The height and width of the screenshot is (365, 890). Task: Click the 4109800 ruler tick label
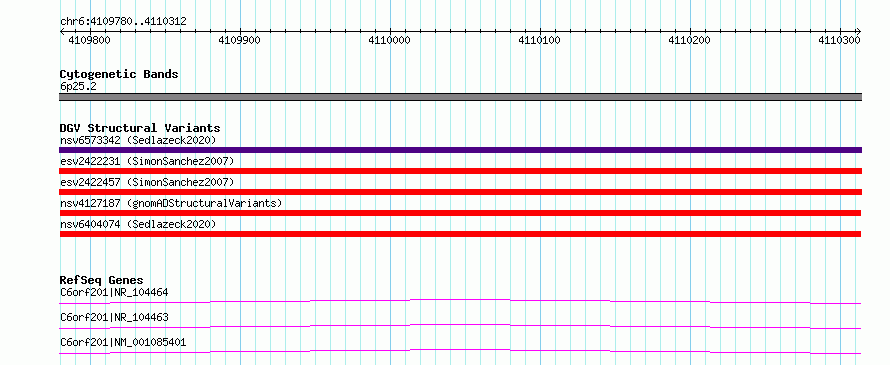click(x=90, y=40)
